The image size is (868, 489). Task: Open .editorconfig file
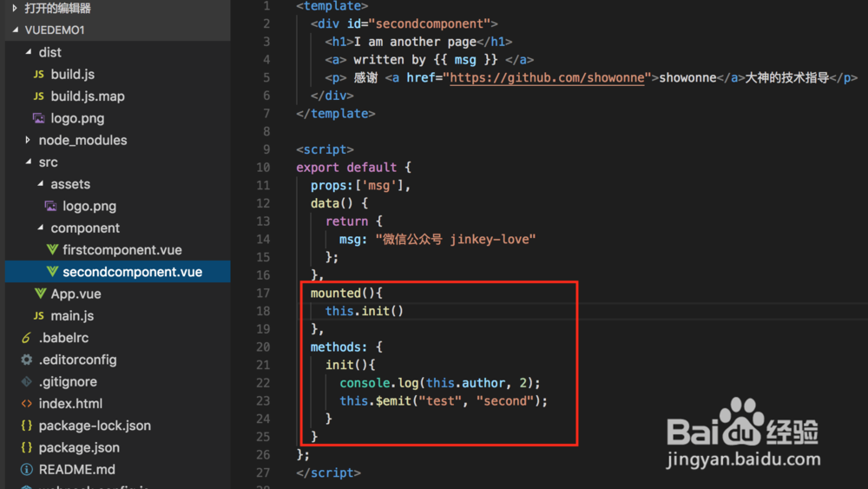point(77,360)
